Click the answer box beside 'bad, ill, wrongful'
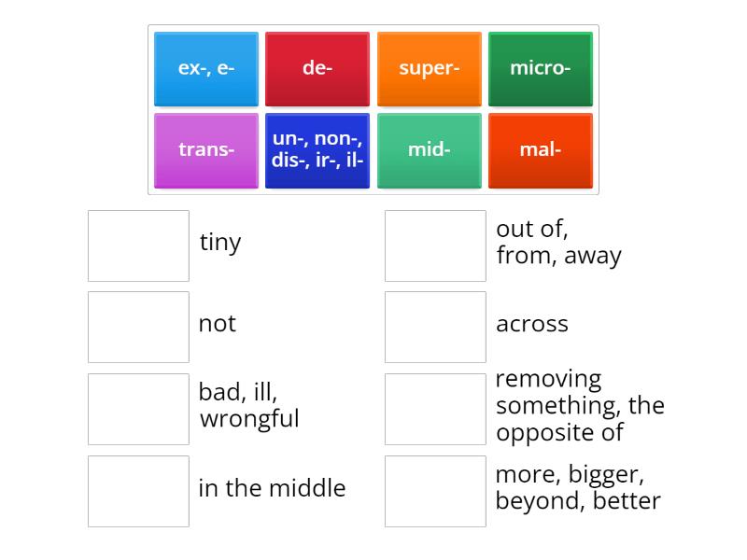This screenshot has width=747, height=560. coord(138,408)
